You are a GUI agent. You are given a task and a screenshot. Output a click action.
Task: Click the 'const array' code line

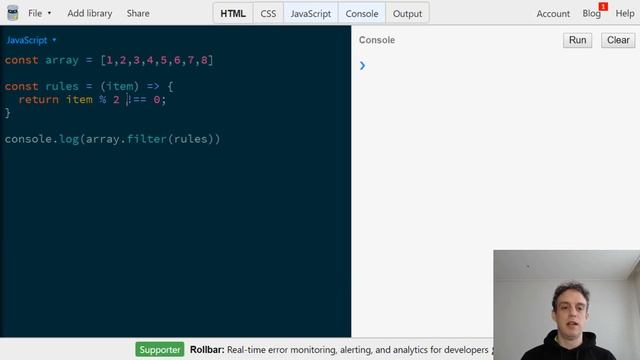[x=109, y=60]
